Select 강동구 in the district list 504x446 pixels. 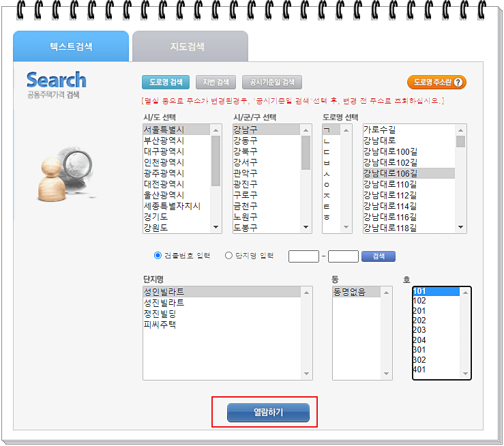point(267,140)
